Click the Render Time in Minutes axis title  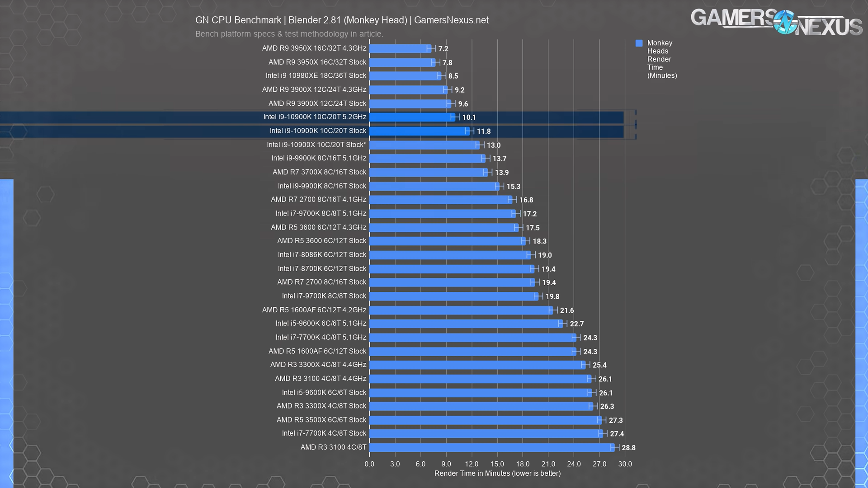497,474
